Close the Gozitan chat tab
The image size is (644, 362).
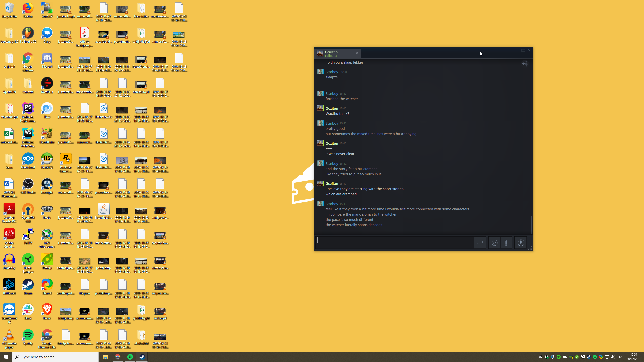click(357, 53)
